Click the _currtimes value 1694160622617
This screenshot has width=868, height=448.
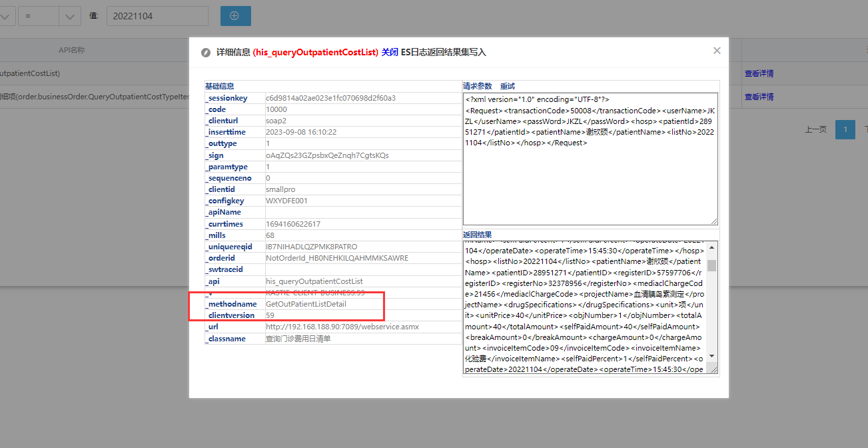point(293,224)
